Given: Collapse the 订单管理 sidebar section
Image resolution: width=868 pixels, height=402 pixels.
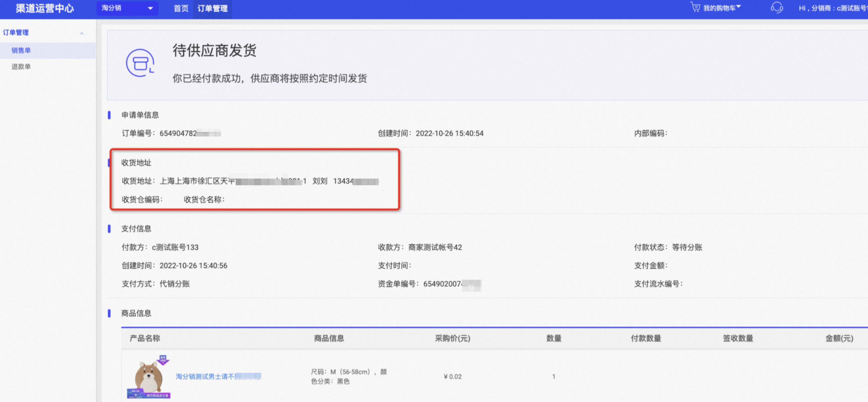Looking at the screenshot, I should coord(81,33).
